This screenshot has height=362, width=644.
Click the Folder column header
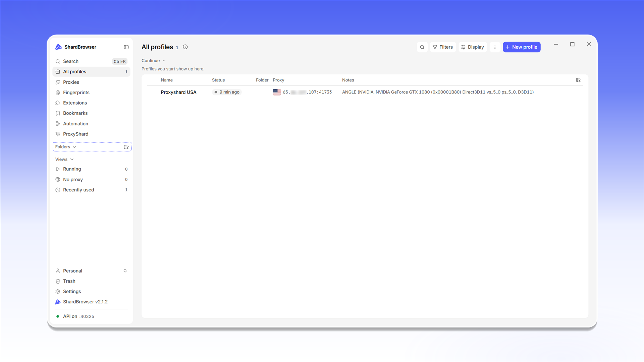click(262, 80)
